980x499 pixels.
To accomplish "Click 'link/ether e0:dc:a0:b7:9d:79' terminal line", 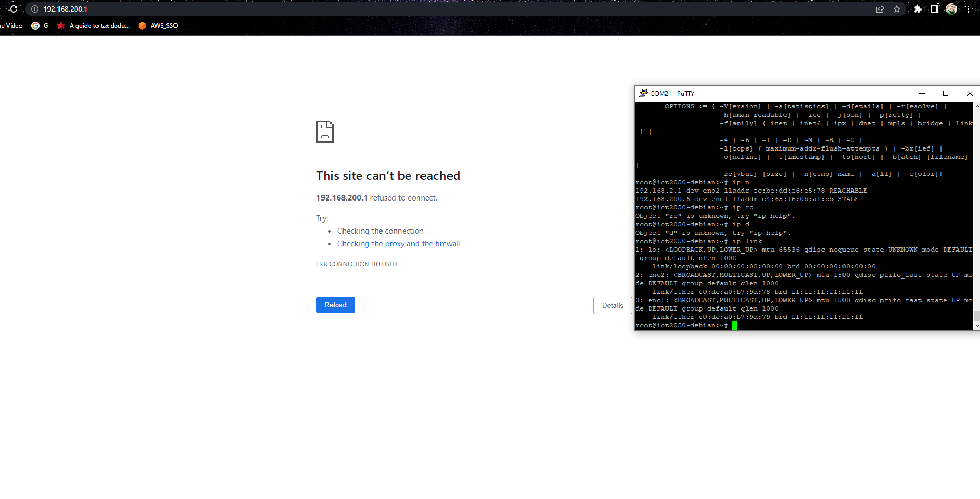I will (x=758, y=317).
